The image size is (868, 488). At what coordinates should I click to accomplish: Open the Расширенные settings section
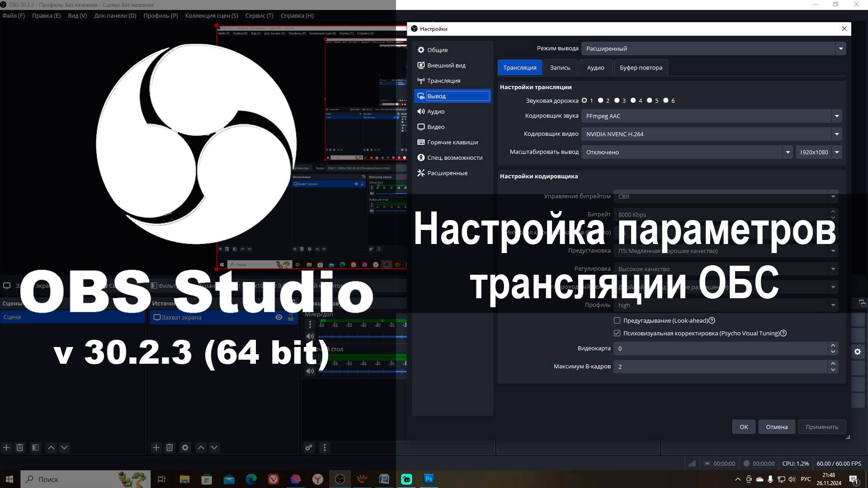pos(447,173)
